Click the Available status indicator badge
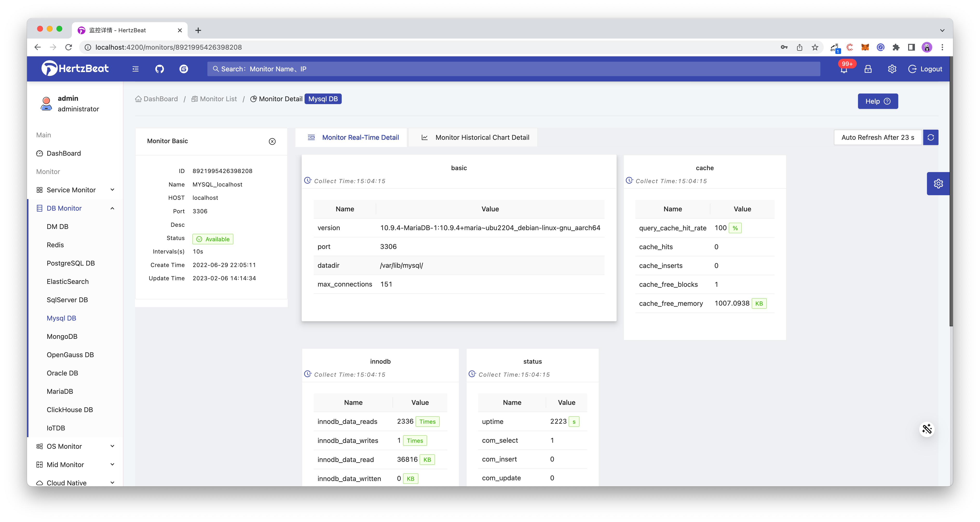The image size is (980, 522). point(213,239)
